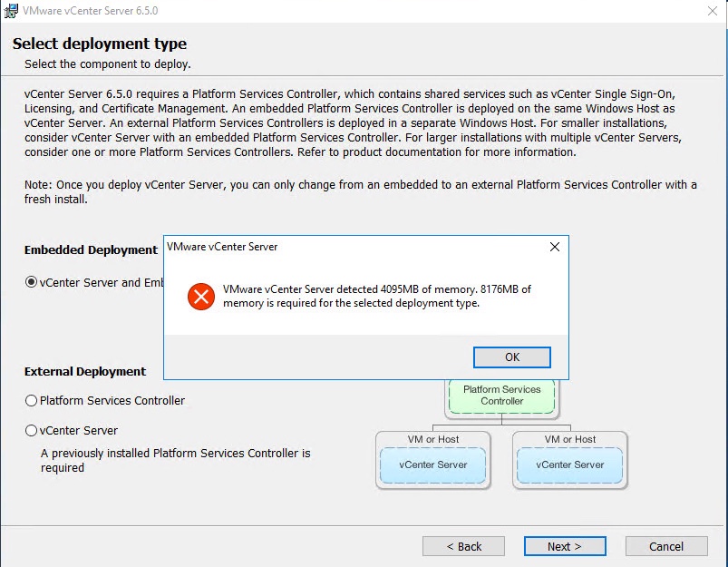Click the VMware vCenter Server dialog title bar
The width and height of the screenshot is (728, 567).
(x=354, y=247)
